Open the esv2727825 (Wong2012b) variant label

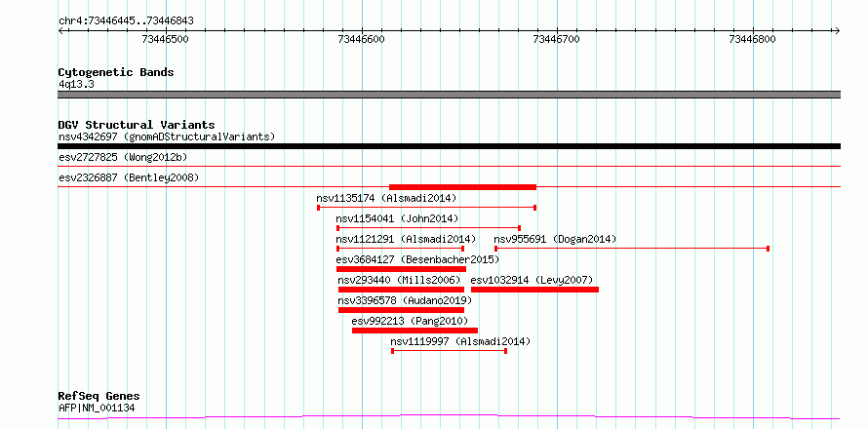tap(123, 157)
